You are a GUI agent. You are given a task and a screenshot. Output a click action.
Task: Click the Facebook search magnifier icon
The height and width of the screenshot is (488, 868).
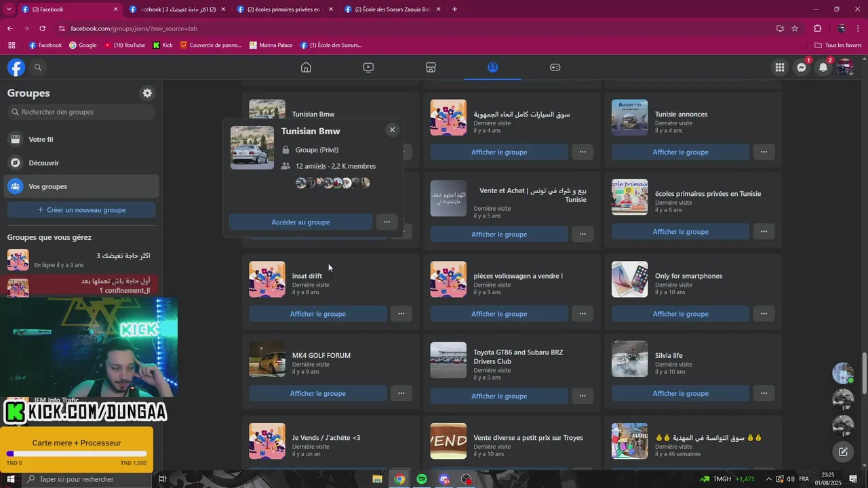point(38,67)
